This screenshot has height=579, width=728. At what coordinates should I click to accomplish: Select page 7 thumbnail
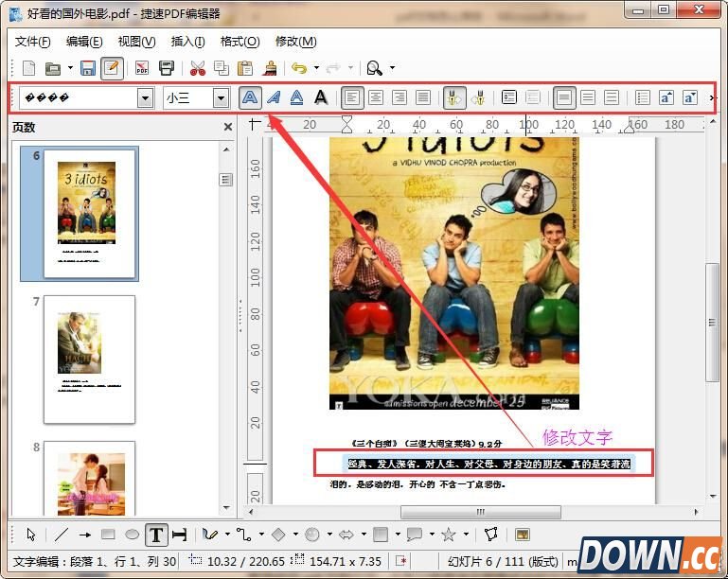90,359
